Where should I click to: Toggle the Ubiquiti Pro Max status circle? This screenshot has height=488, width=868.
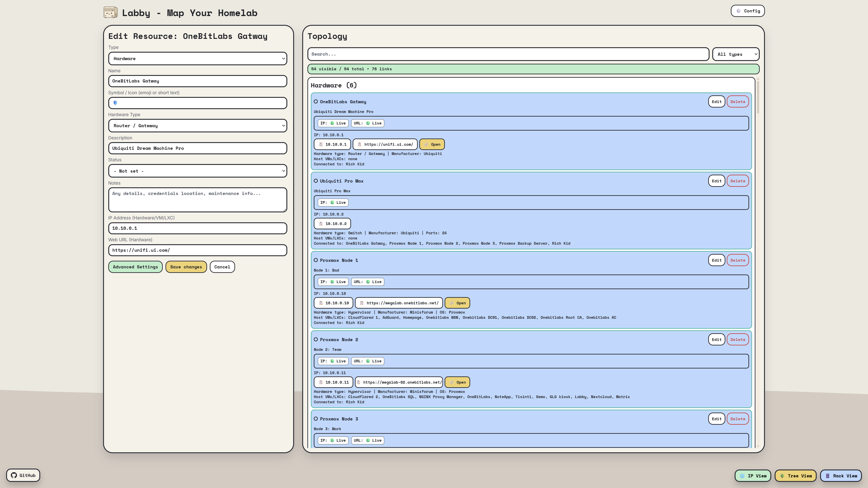(316, 181)
